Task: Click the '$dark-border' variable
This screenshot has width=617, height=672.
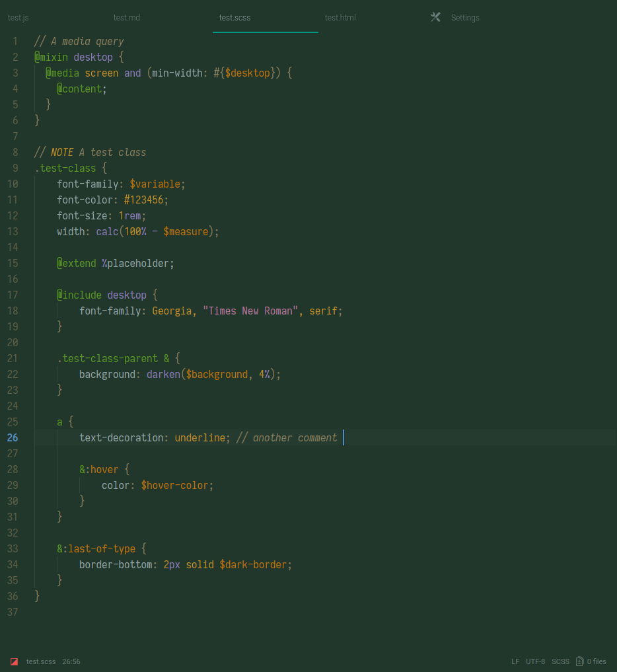Action: [x=254, y=565]
